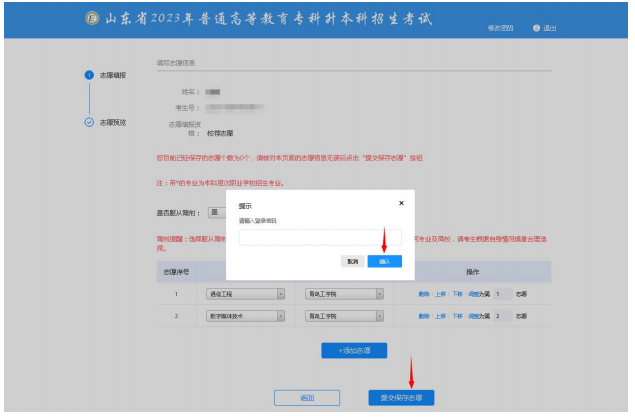
Task: Click 上移 link for volunteer row 2
Action: 441,316
